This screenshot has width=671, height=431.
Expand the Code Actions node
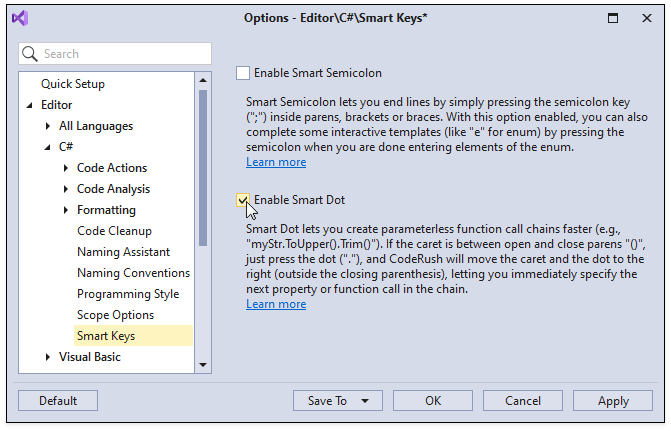(66, 168)
